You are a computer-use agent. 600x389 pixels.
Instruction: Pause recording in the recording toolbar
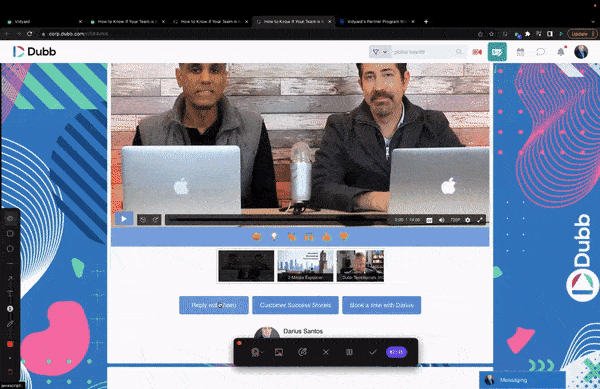click(349, 352)
